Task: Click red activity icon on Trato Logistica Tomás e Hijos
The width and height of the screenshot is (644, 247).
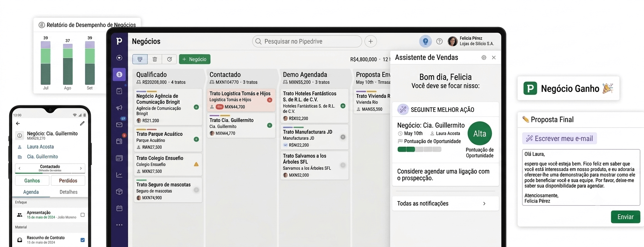Action: 269,100
